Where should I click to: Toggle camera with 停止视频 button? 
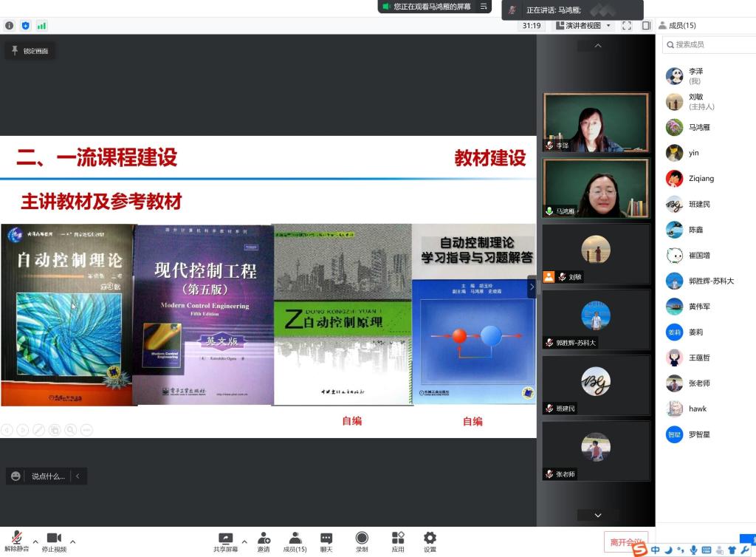(53, 538)
